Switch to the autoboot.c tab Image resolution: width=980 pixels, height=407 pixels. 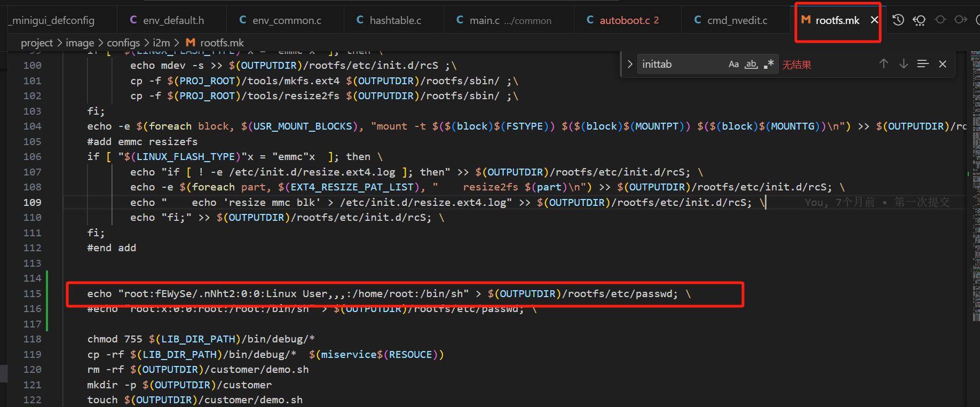point(623,20)
